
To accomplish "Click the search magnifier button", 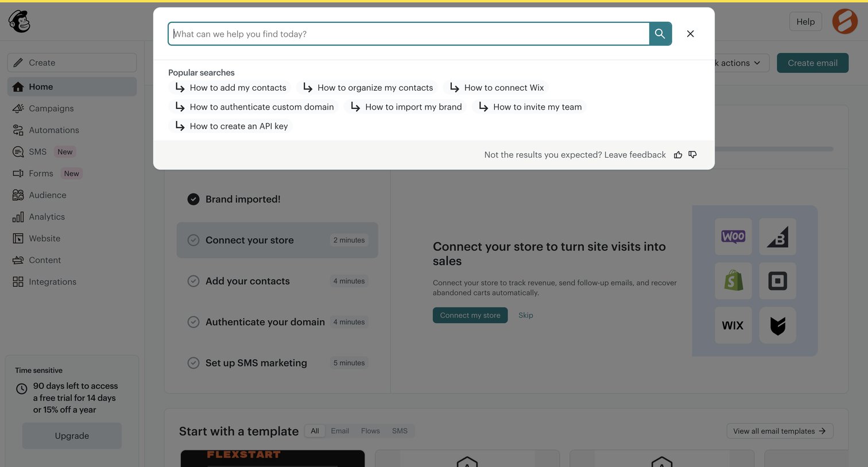I will coord(660,34).
